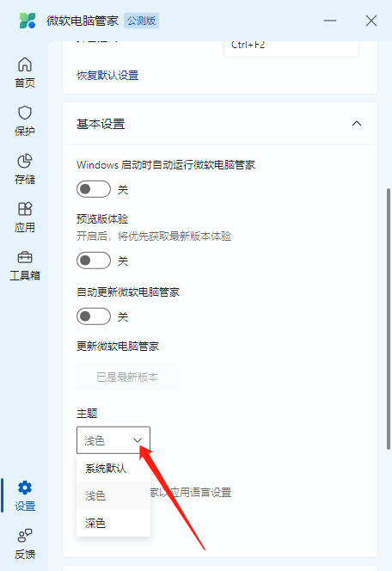Click the 主题 dropdown showing 浅色

pos(113,440)
